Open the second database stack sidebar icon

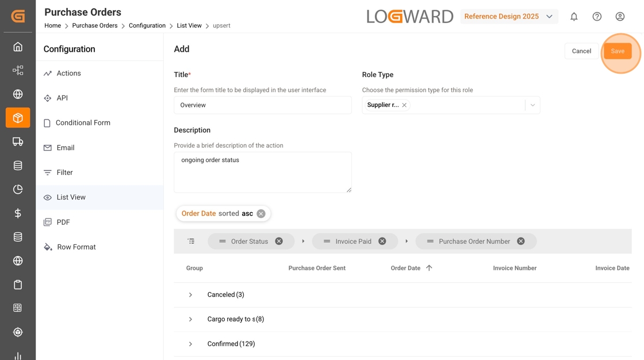point(18,237)
